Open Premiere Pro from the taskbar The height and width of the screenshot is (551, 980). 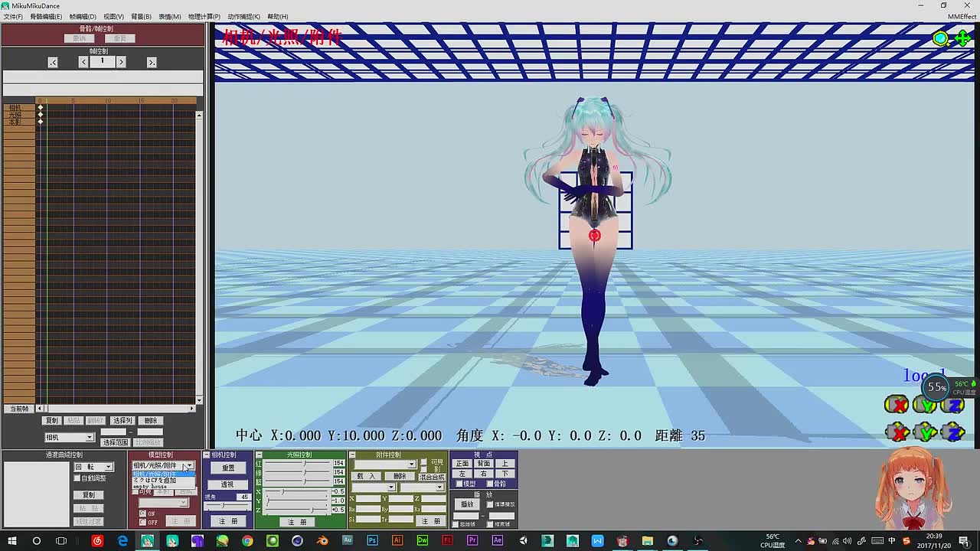coord(472,540)
